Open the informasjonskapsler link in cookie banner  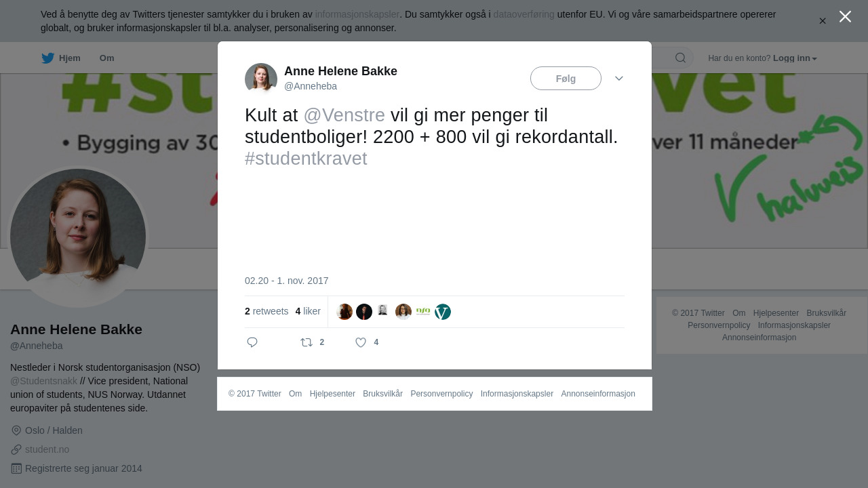(357, 14)
